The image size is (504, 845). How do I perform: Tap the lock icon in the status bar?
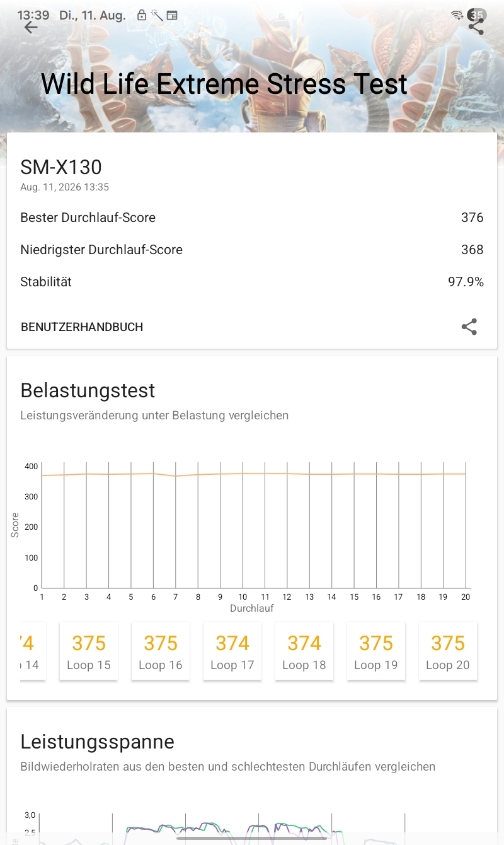(142, 15)
